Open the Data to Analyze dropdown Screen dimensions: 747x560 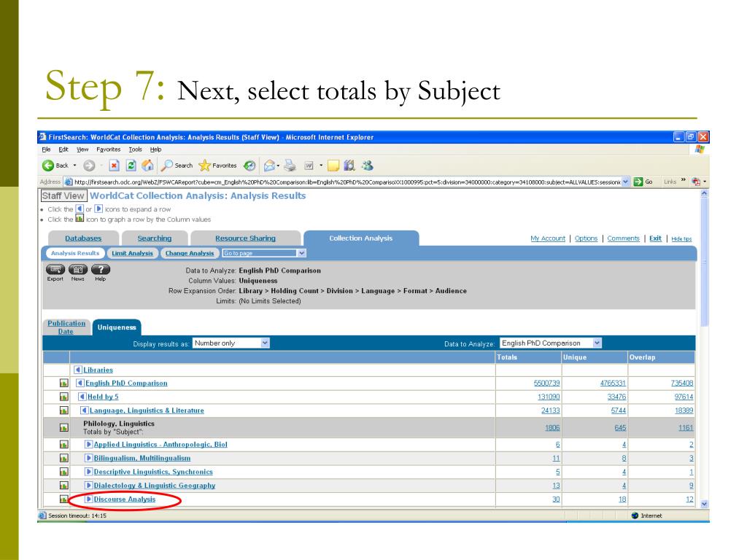point(551,343)
